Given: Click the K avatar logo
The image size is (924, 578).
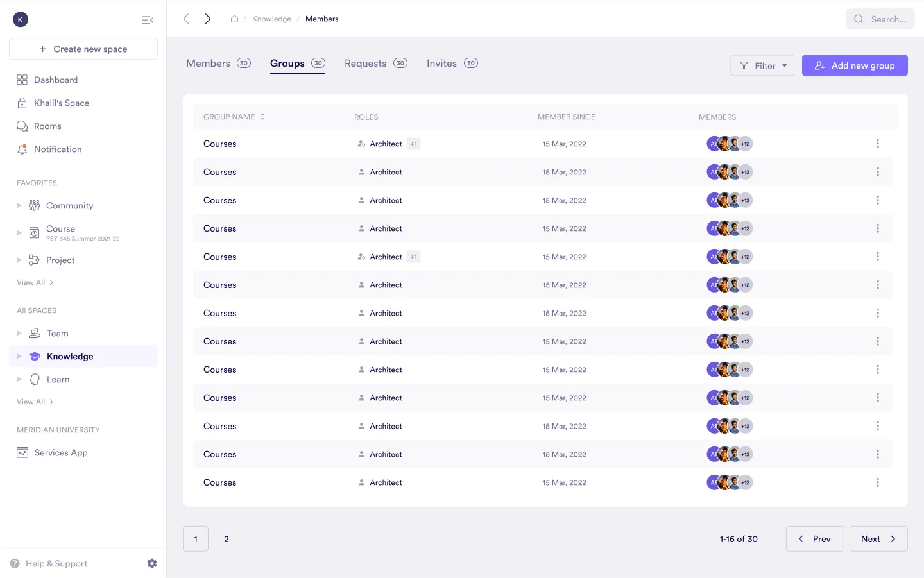Looking at the screenshot, I should pyautogui.click(x=21, y=19).
